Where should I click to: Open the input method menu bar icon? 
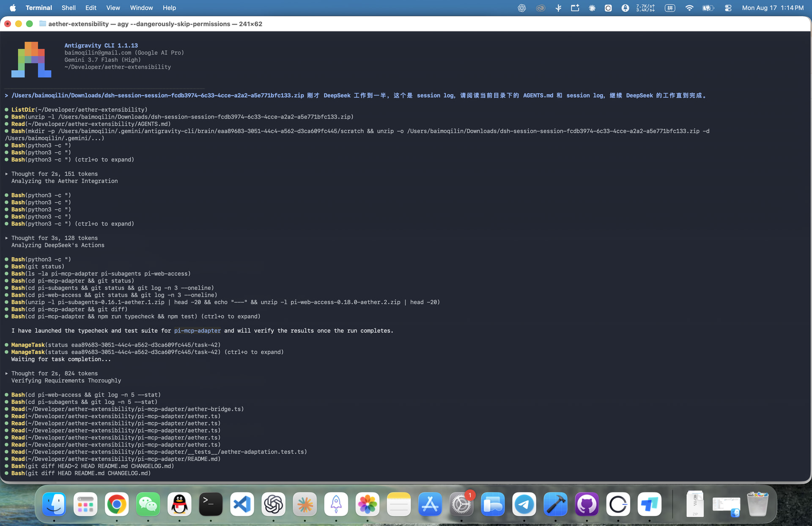click(670, 8)
